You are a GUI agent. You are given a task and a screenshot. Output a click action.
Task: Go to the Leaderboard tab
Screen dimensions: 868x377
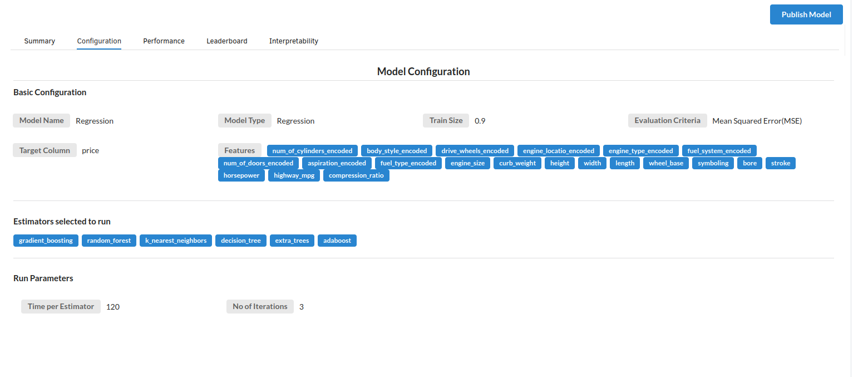226,41
